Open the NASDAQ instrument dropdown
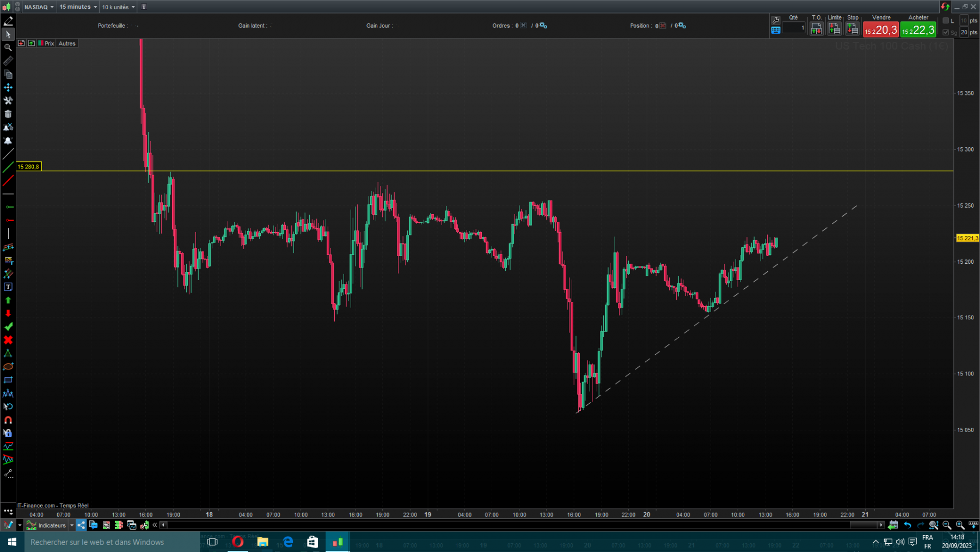This screenshot has height=552, width=980. tap(39, 7)
